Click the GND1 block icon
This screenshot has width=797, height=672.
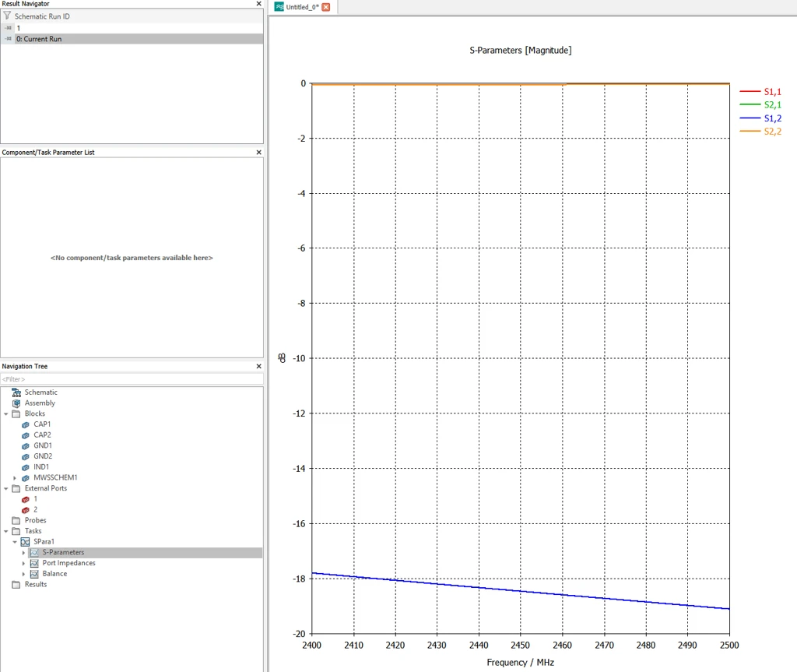26,445
